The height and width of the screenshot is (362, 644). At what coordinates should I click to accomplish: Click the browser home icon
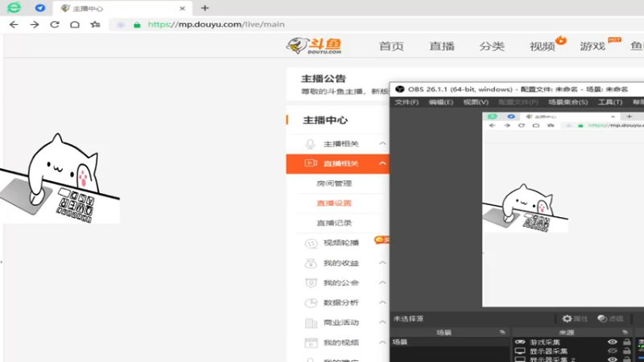click(x=75, y=25)
